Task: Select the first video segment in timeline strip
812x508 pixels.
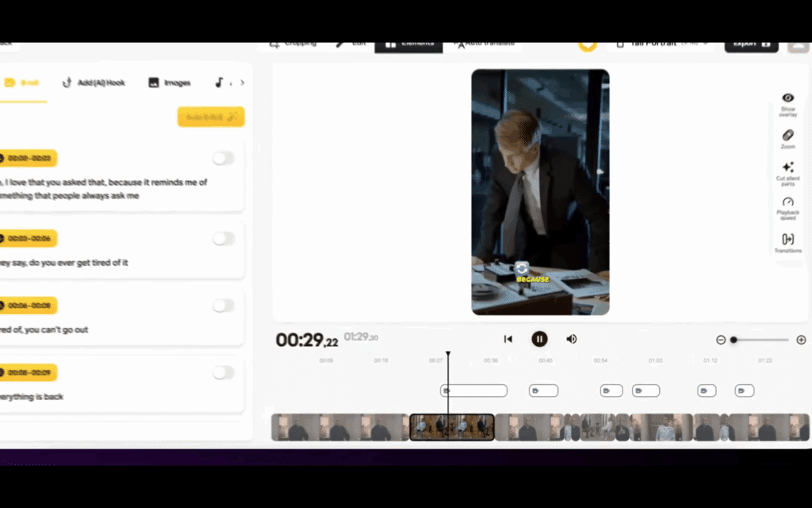Action: [340, 427]
